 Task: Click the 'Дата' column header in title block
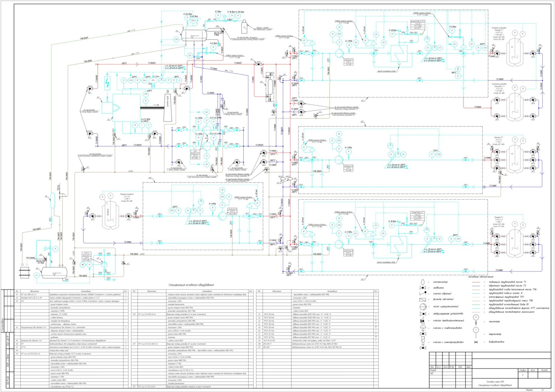(x=469, y=367)
